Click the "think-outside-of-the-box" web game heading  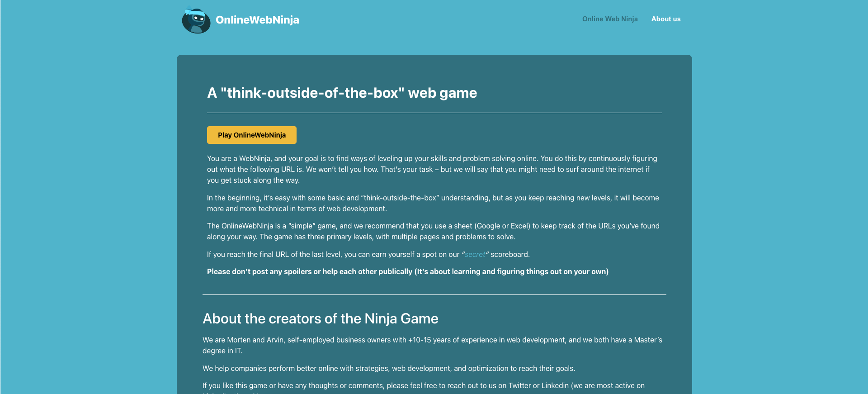342,93
